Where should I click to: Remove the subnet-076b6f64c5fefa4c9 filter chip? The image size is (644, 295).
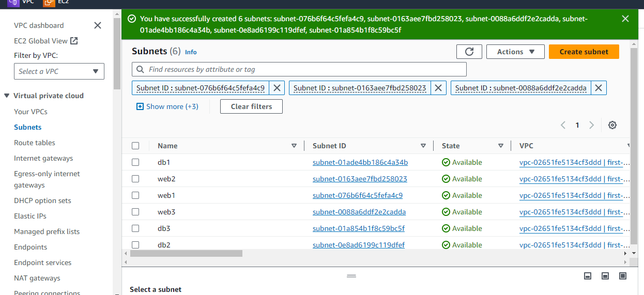click(277, 88)
